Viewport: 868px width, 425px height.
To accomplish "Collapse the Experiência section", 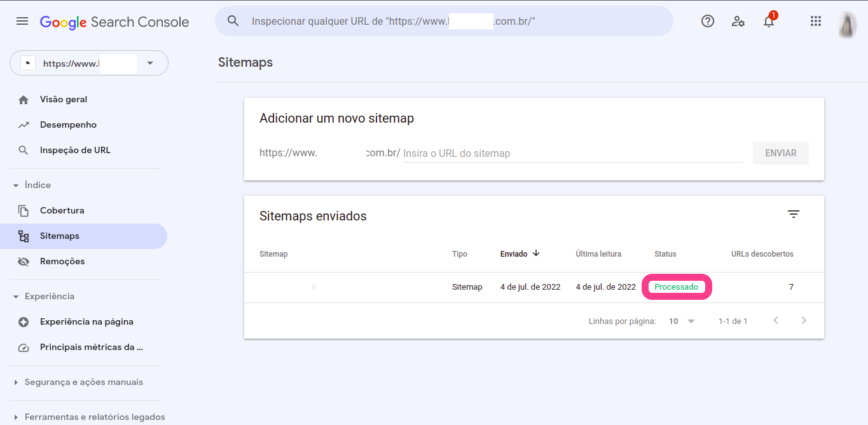I will pos(16,297).
